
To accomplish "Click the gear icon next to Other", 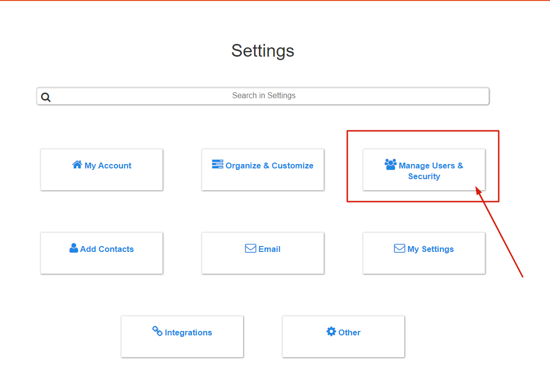I will click(331, 331).
